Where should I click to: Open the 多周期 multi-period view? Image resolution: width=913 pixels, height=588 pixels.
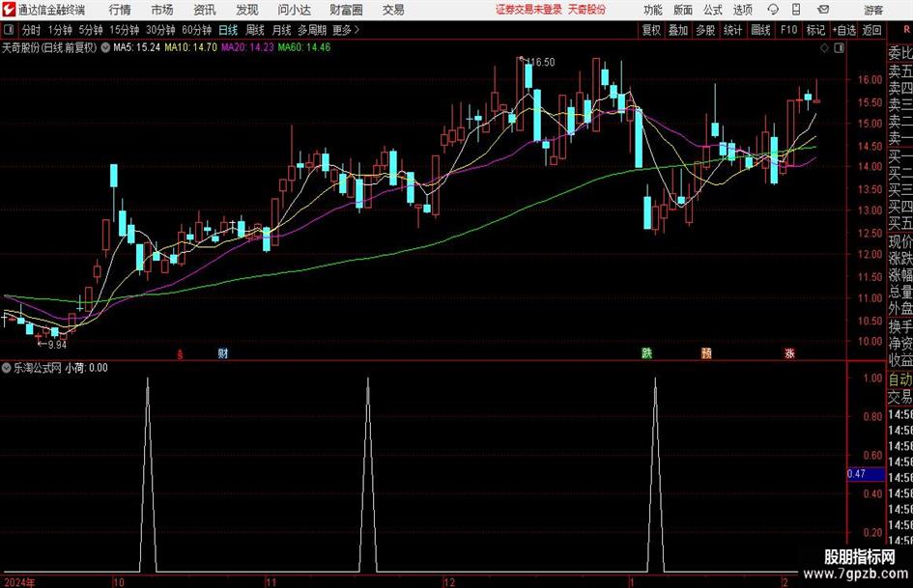pos(311,30)
